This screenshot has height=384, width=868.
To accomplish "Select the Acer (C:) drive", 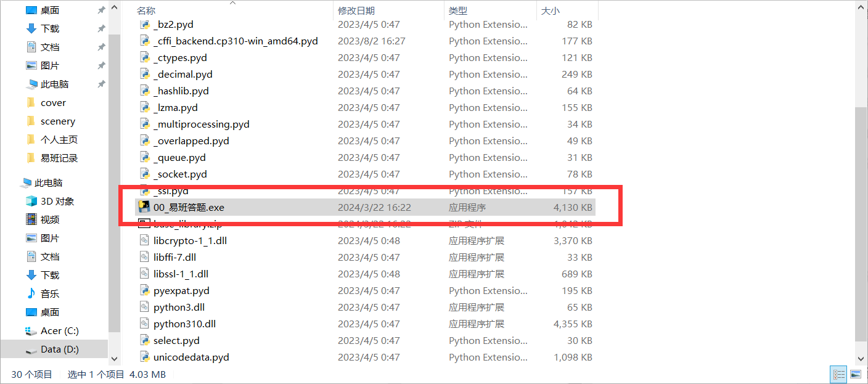I will (59, 331).
